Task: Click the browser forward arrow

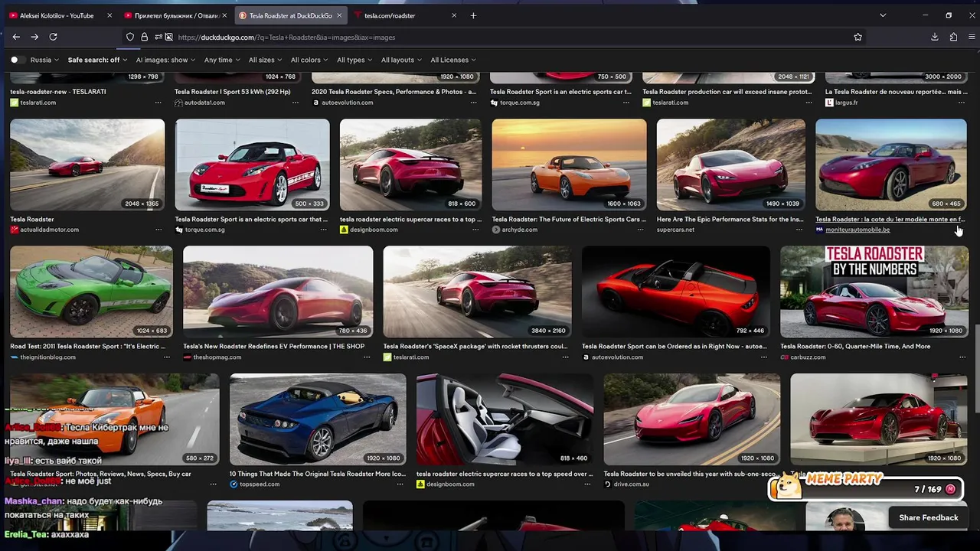Action: [34, 37]
